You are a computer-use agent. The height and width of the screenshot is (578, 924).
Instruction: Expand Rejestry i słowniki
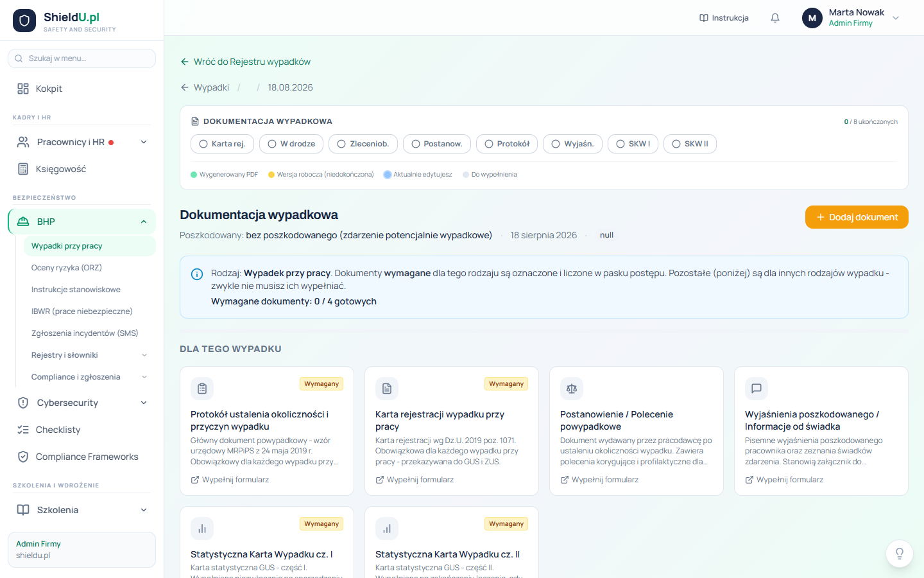[89, 355]
